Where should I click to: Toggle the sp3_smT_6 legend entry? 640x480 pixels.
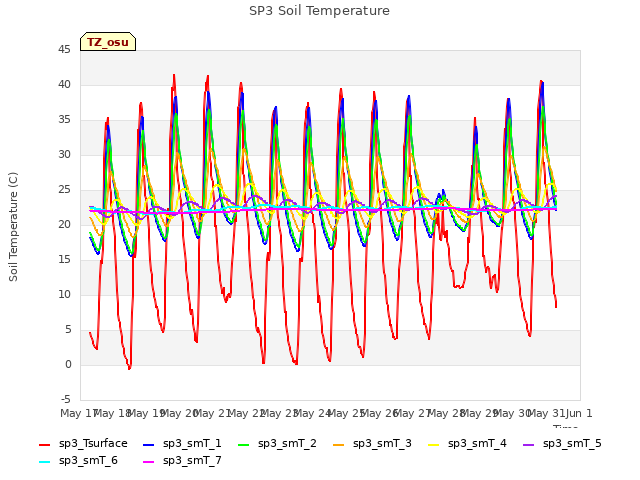(x=78, y=460)
